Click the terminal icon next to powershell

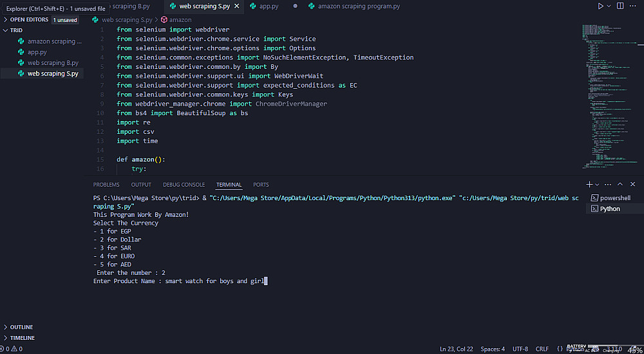pyautogui.click(x=594, y=198)
